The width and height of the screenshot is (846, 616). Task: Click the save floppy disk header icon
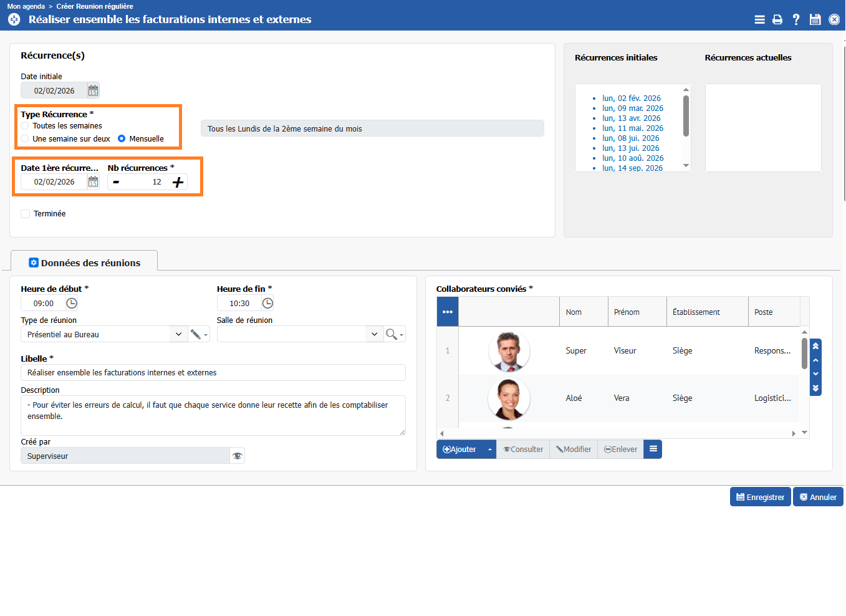[x=815, y=19]
